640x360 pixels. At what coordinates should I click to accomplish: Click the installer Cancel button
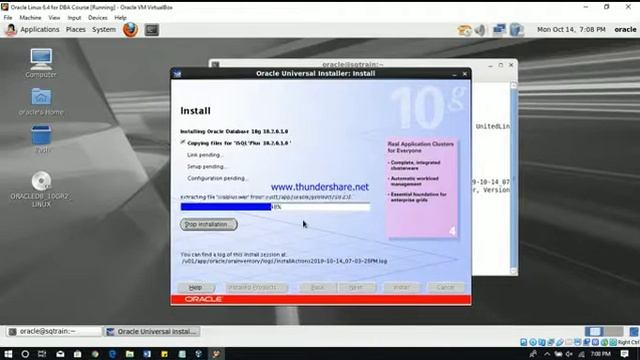(x=445, y=287)
